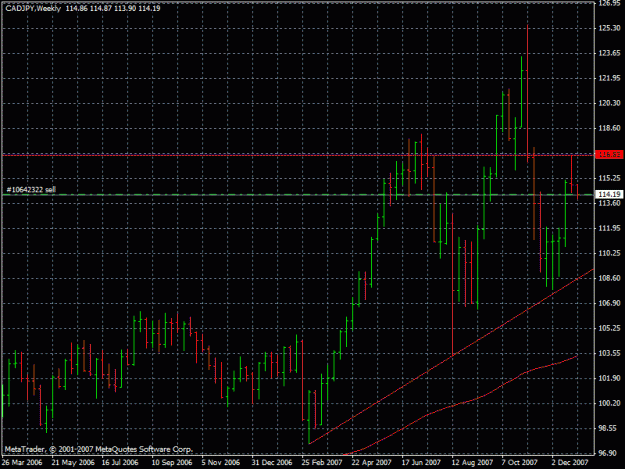
Task: Click the 106.90 price axis label
Action: coord(609,303)
